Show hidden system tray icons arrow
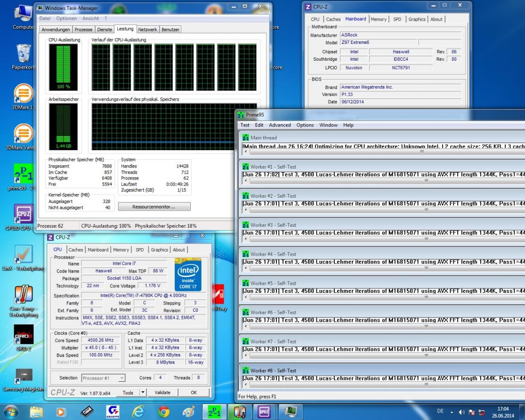 (452, 412)
